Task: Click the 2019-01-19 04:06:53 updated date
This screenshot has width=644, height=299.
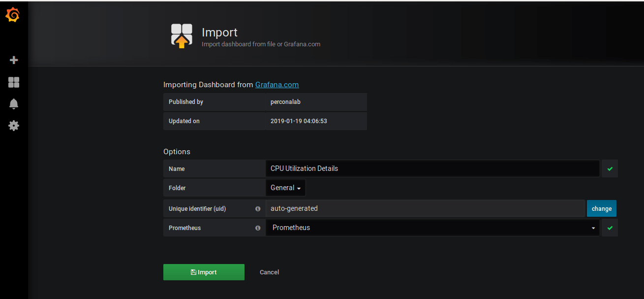Action: (299, 121)
